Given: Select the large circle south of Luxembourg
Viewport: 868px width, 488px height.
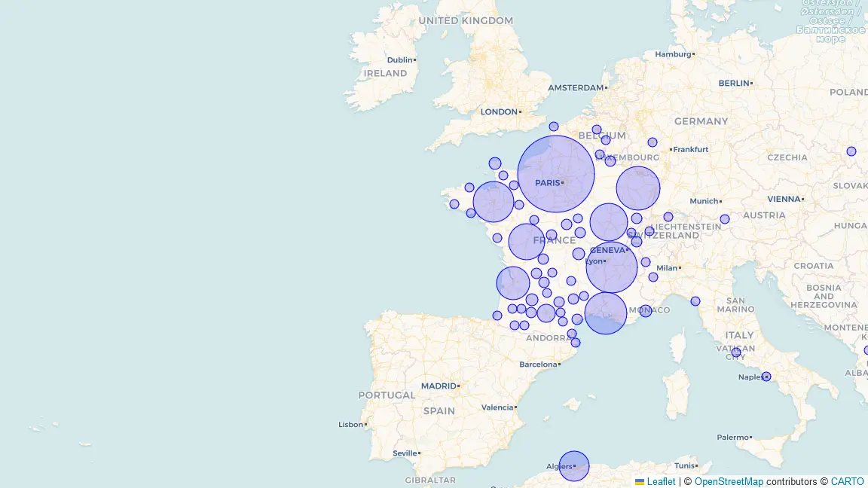Looking at the screenshot, I should click(638, 188).
